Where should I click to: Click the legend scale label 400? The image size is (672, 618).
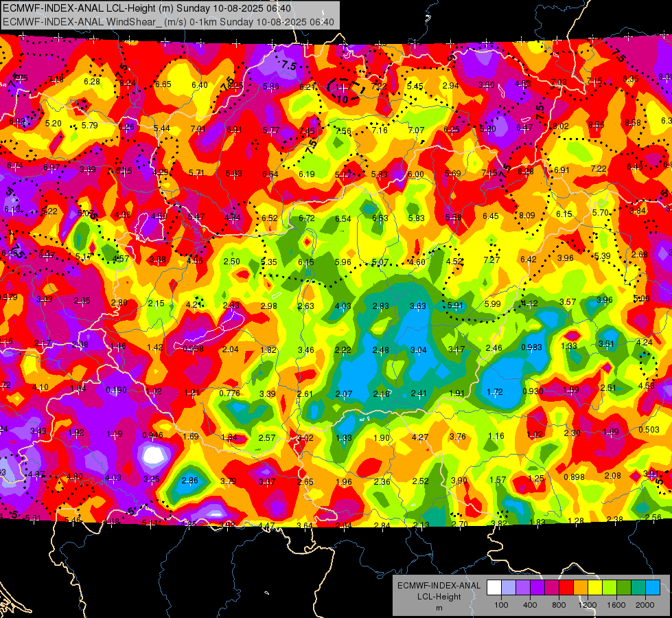tap(530, 605)
